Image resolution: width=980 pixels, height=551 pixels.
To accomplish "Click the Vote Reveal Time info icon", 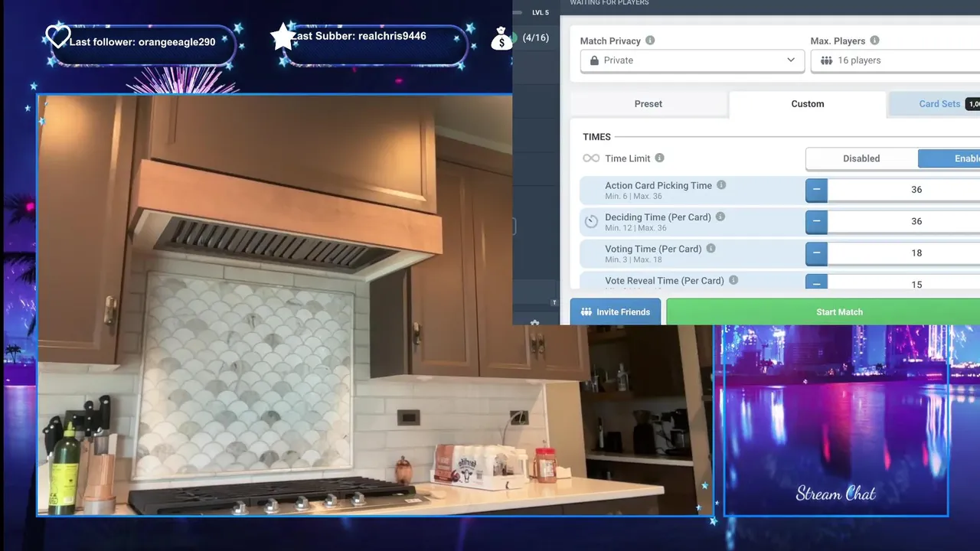I will point(733,280).
